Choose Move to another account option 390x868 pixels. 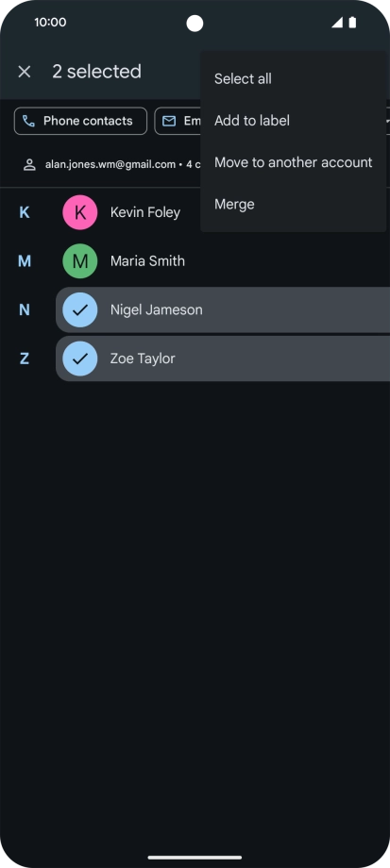click(293, 162)
